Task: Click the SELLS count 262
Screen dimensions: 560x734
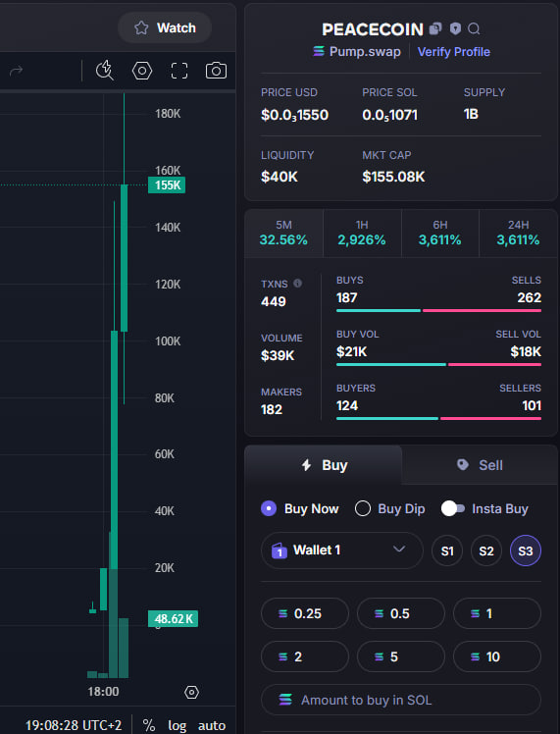Action: (530, 297)
